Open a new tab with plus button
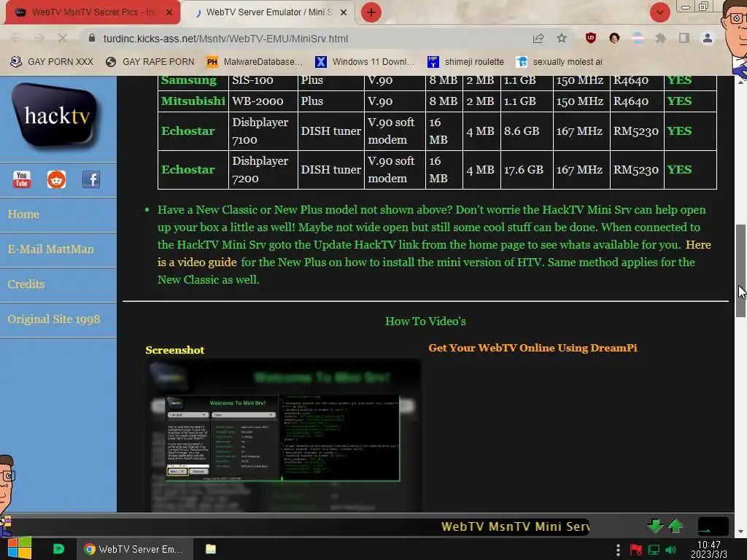Screen dimensions: 747x560 coord(371,12)
